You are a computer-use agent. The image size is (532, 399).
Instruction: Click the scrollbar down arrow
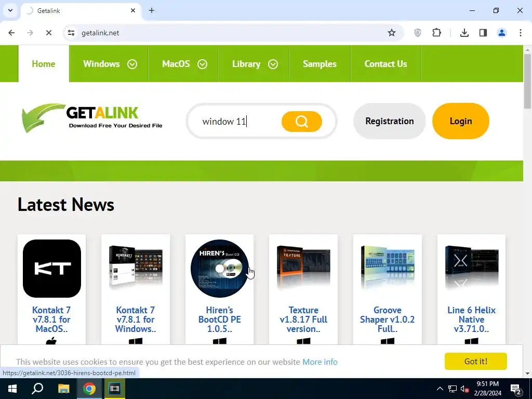[527, 374]
